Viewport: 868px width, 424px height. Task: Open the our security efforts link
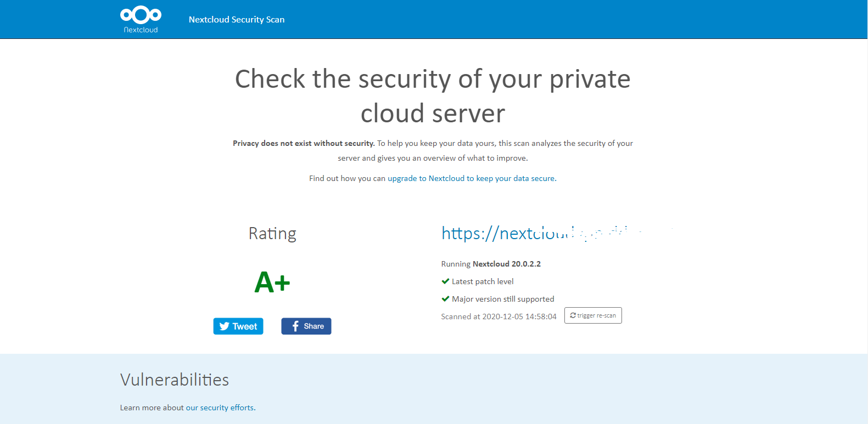point(221,408)
